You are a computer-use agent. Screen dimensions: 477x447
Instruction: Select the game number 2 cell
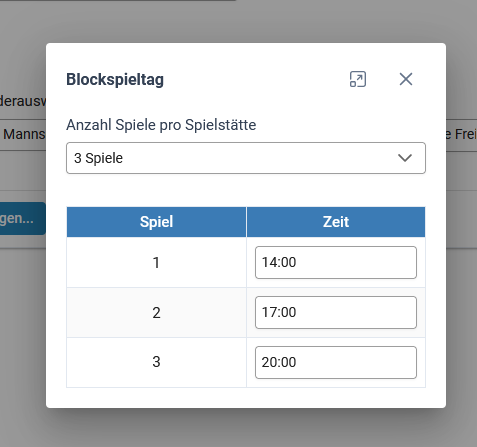click(156, 313)
